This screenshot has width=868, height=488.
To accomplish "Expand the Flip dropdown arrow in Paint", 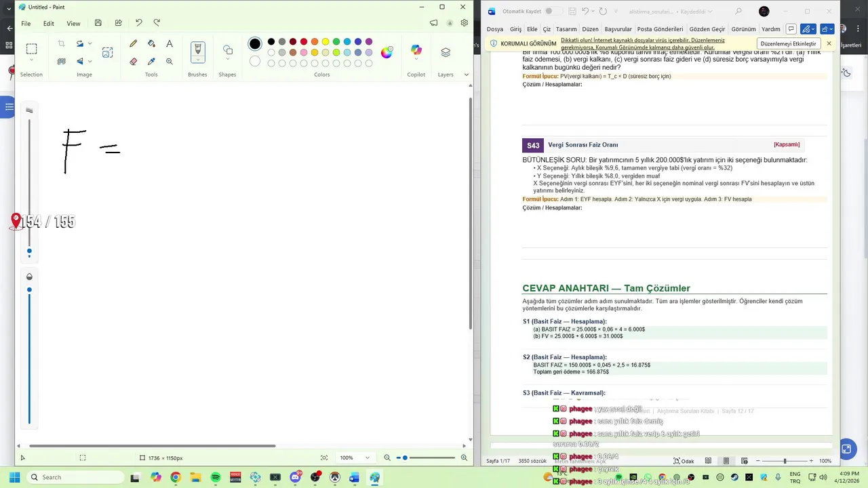I will coord(90,61).
